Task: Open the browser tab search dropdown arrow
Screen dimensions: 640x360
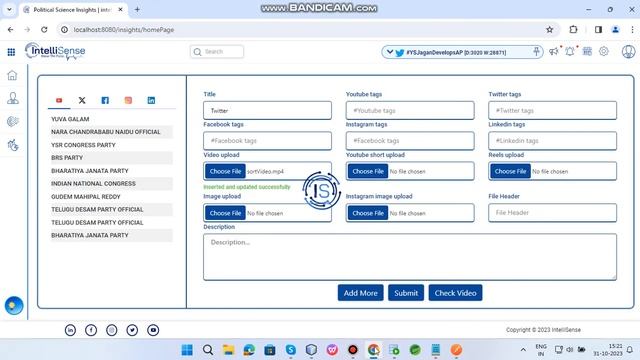Action: click(x=9, y=9)
